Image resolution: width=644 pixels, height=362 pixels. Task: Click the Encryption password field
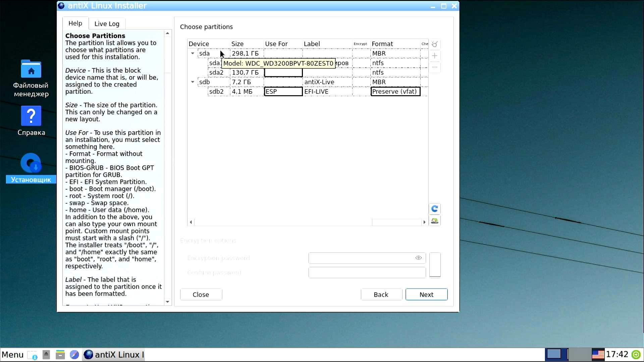tap(367, 258)
